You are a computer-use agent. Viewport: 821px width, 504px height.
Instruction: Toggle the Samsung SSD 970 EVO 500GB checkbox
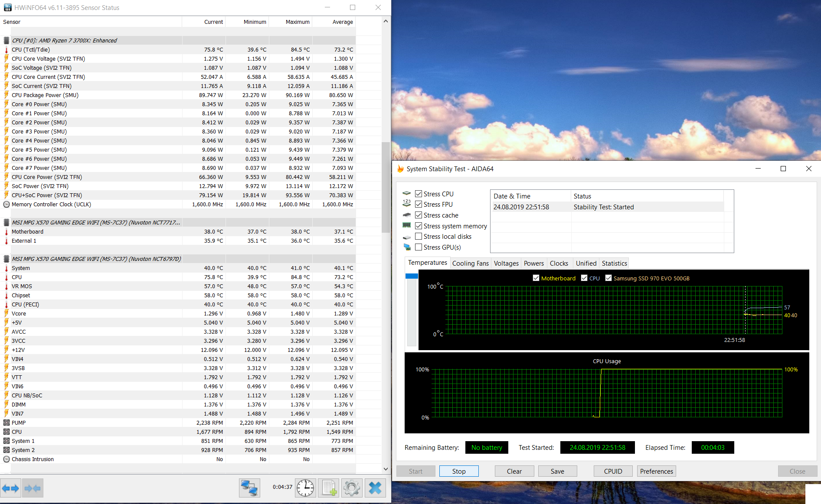(608, 278)
